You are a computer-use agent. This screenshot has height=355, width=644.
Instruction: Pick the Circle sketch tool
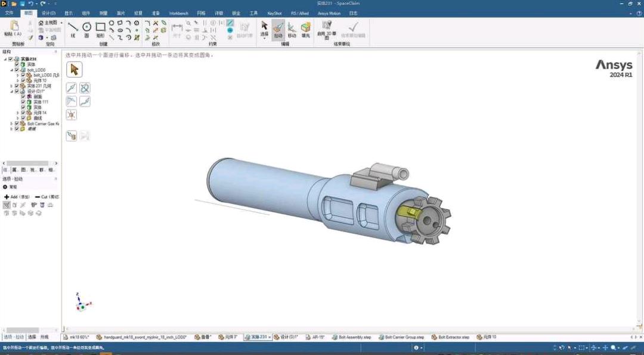[86, 29]
